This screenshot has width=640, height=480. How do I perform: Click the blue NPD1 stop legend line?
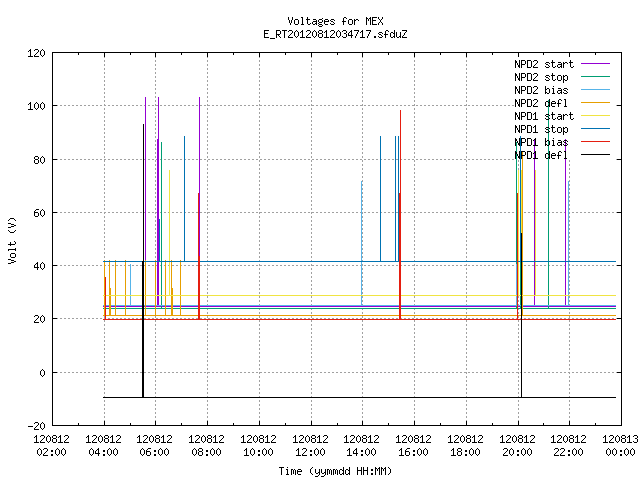point(595,129)
